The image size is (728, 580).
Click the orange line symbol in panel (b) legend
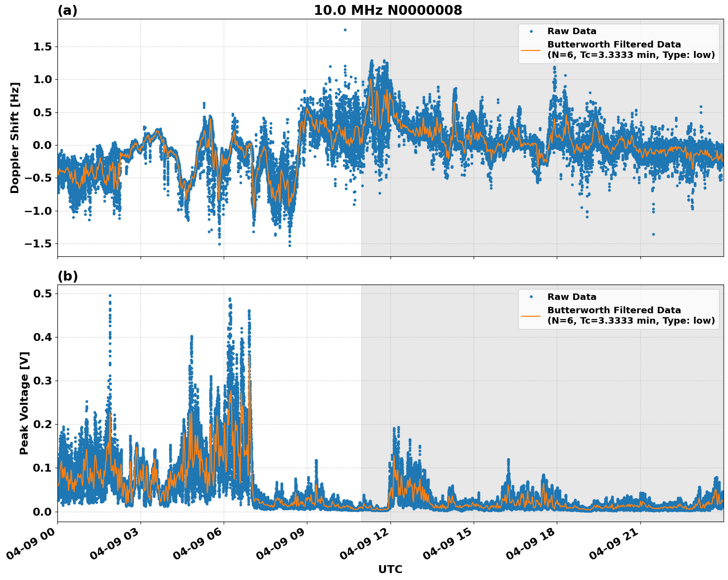click(531, 316)
